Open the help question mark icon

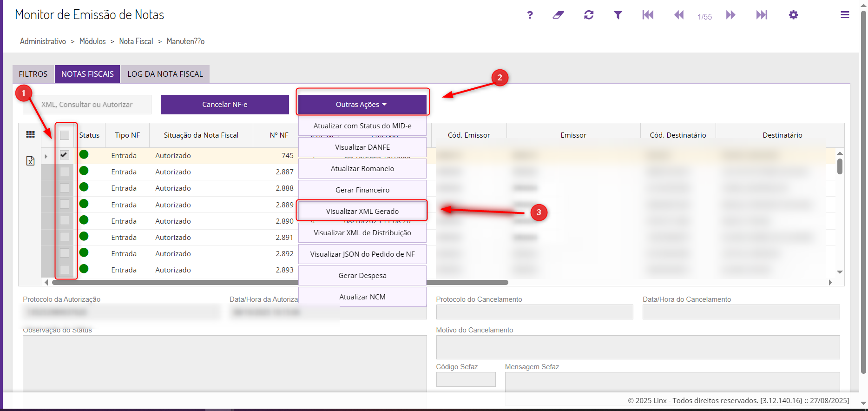point(530,15)
